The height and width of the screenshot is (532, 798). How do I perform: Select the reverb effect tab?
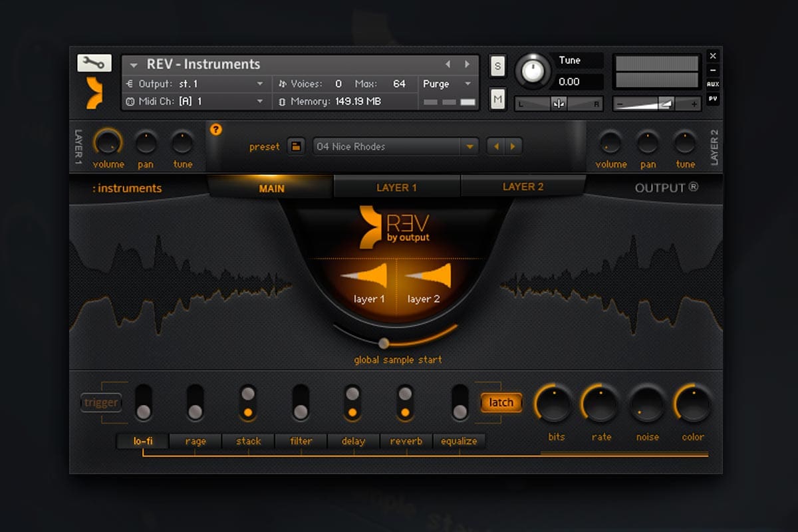pos(406,441)
